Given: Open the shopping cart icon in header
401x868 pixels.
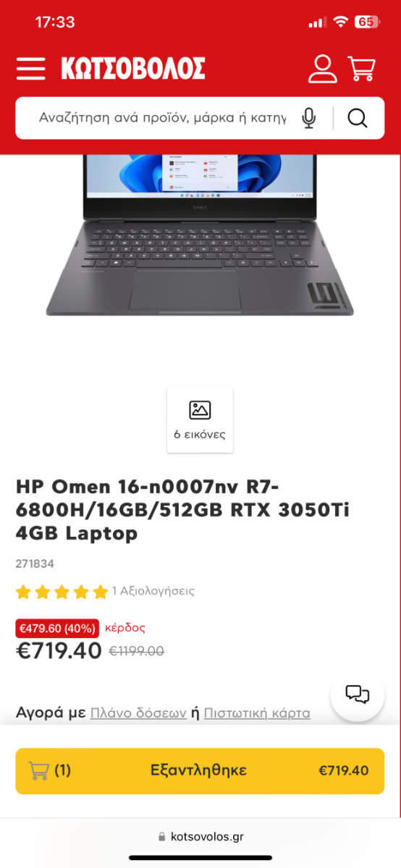Looking at the screenshot, I should pos(362,69).
